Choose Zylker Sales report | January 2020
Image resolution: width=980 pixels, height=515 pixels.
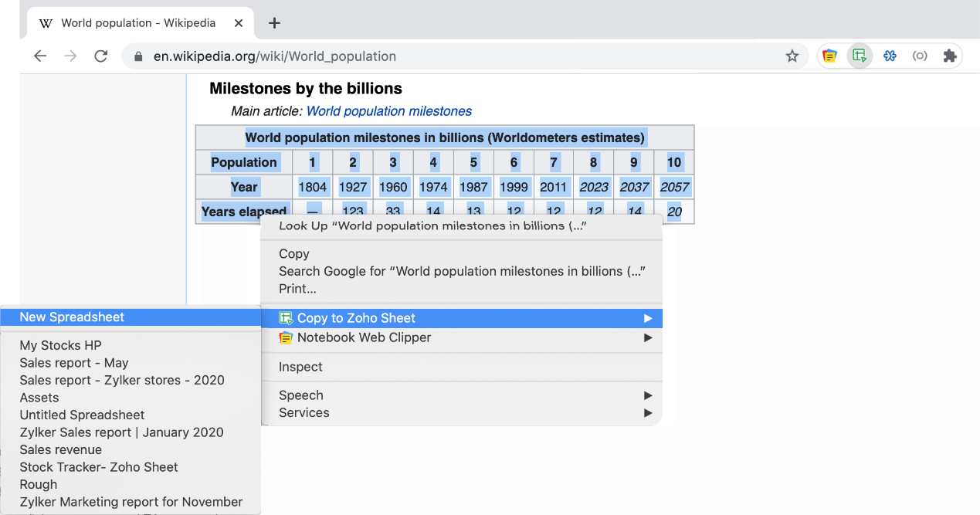[131, 432]
